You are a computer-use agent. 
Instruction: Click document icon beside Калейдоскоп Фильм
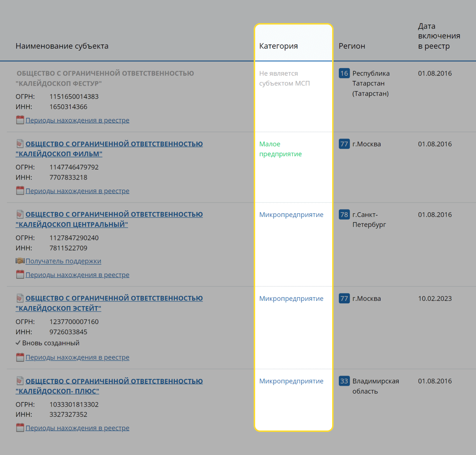[20, 144]
